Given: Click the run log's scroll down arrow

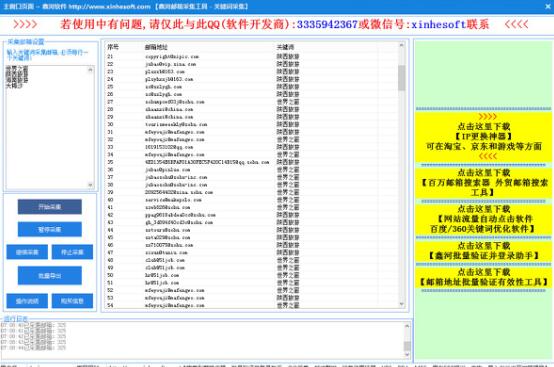Looking at the screenshot, I should coord(407,355).
